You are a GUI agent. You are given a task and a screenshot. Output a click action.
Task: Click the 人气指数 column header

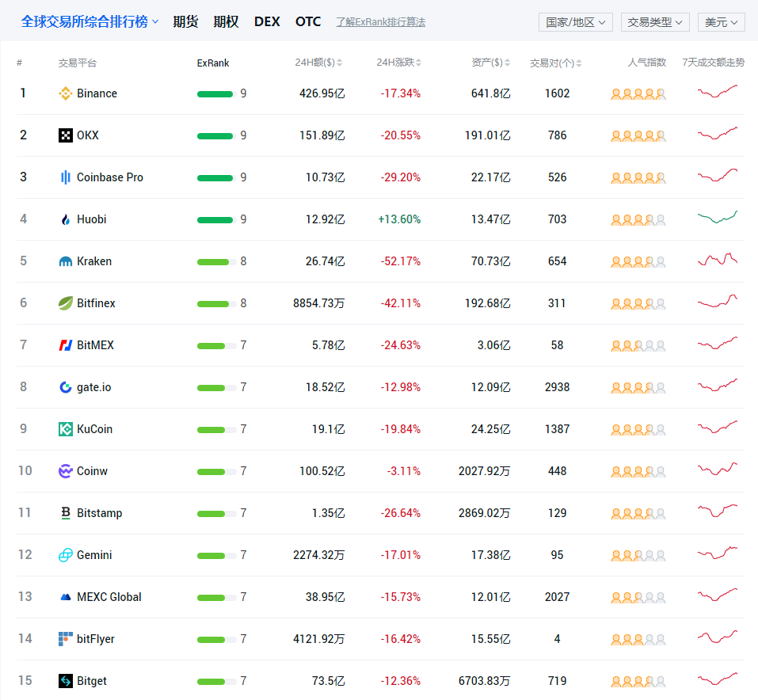pos(647,63)
